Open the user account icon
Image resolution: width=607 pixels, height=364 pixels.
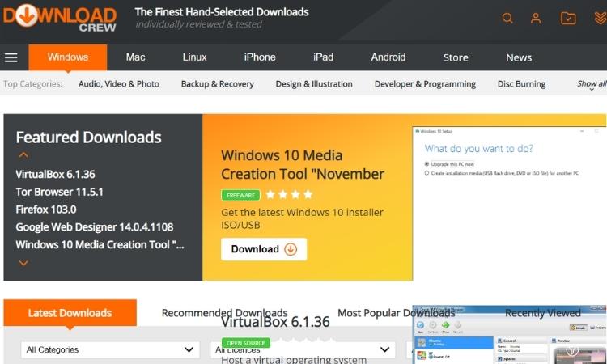[x=536, y=18]
